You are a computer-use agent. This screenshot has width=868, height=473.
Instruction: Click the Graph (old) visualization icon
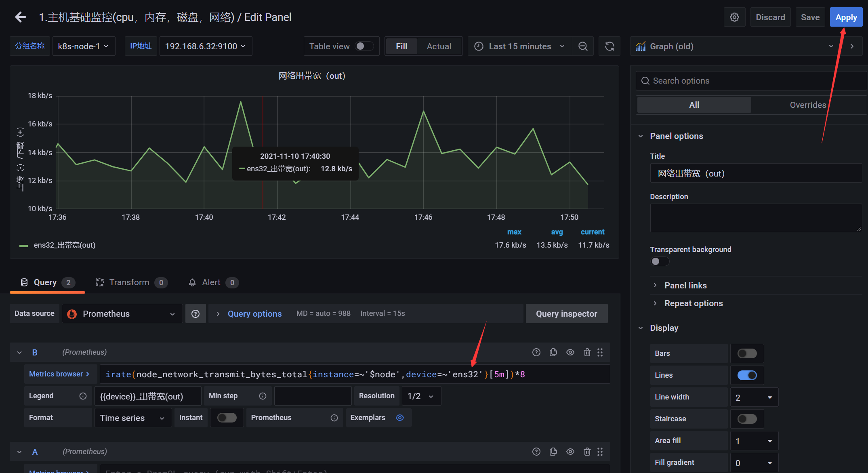pyautogui.click(x=641, y=46)
